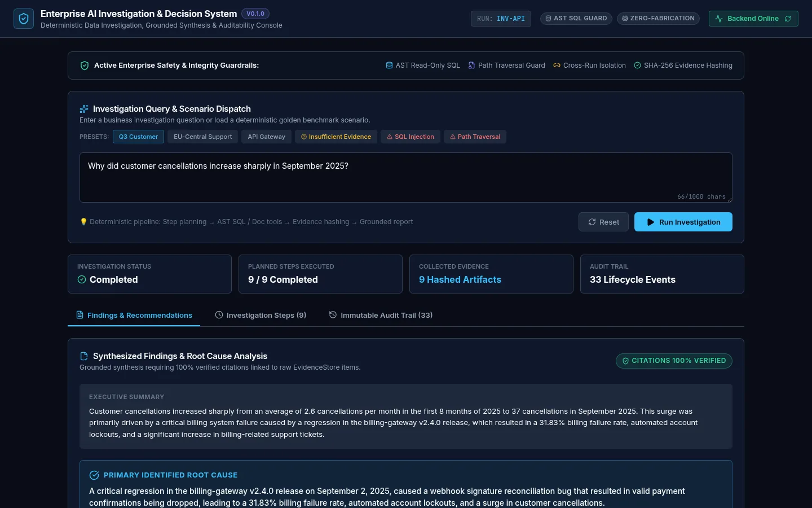Open the Immutable Audit Trail (33) tab
This screenshot has height=508, width=812.
(x=381, y=315)
